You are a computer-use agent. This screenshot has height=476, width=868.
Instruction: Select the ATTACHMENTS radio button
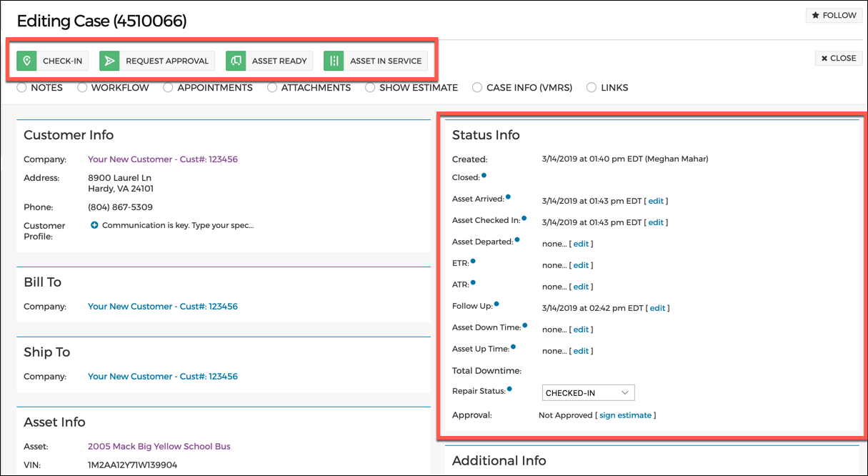[x=272, y=87]
